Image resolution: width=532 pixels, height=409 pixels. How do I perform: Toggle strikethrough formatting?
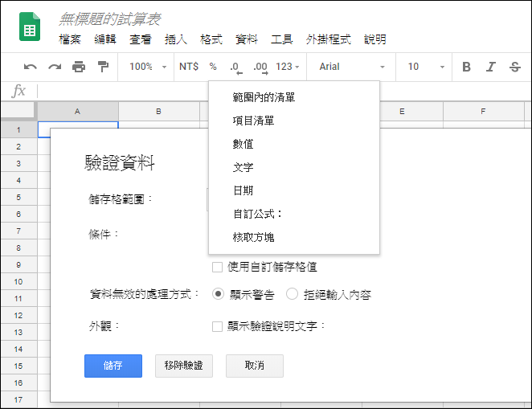pos(514,67)
